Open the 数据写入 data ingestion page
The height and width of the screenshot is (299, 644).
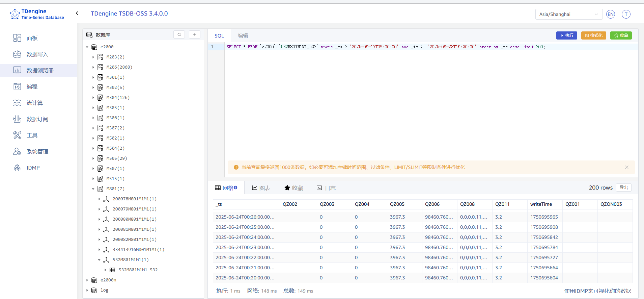point(37,54)
